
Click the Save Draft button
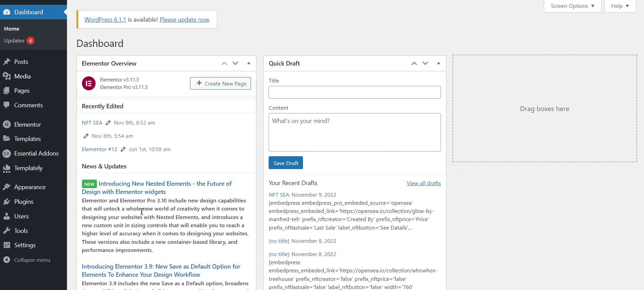(x=286, y=163)
